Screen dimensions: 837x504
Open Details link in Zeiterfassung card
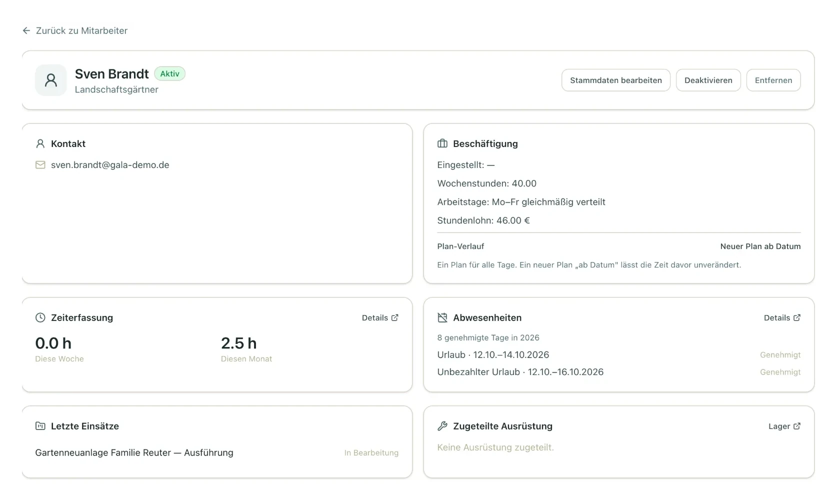[x=380, y=317]
